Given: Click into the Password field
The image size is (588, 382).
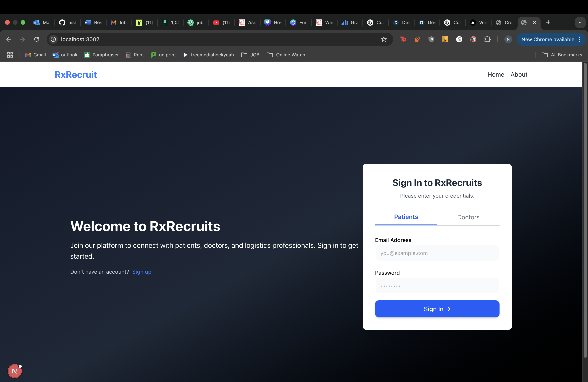Looking at the screenshot, I should pyautogui.click(x=437, y=286).
